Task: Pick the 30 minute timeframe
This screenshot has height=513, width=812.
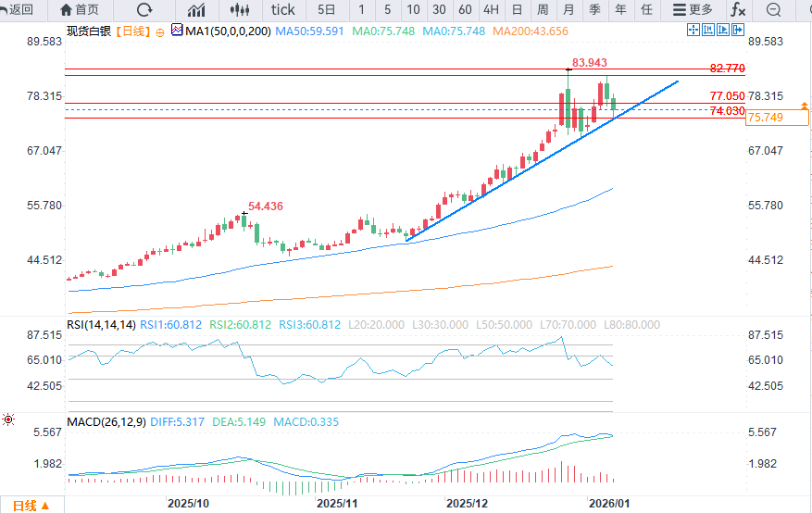Action: [439, 10]
